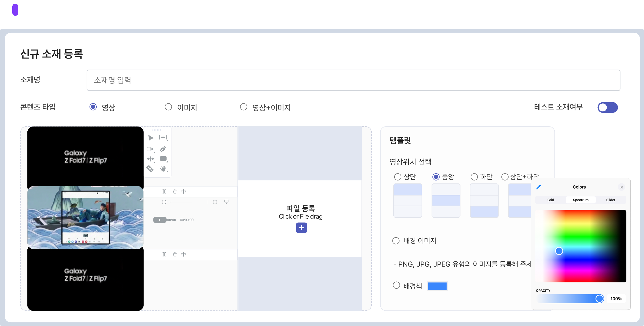Play the video preview

[x=160, y=220]
